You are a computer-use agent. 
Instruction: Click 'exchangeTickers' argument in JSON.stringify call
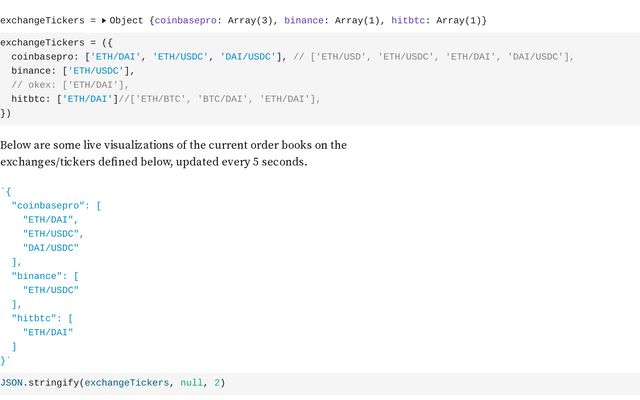(127, 383)
